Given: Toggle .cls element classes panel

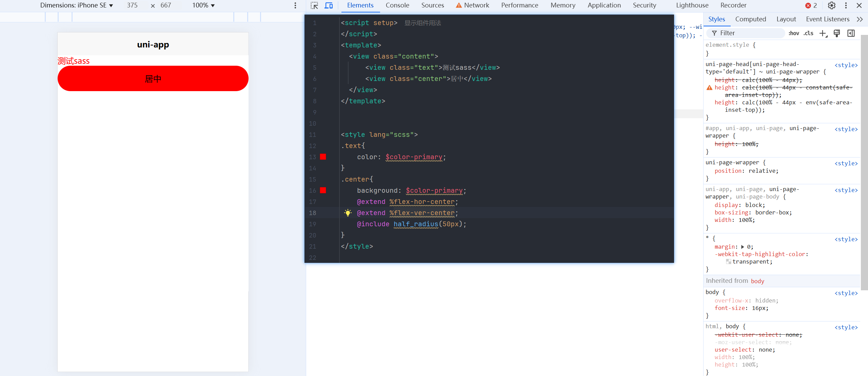Looking at the screenshot, I should (x=808, y=33).
